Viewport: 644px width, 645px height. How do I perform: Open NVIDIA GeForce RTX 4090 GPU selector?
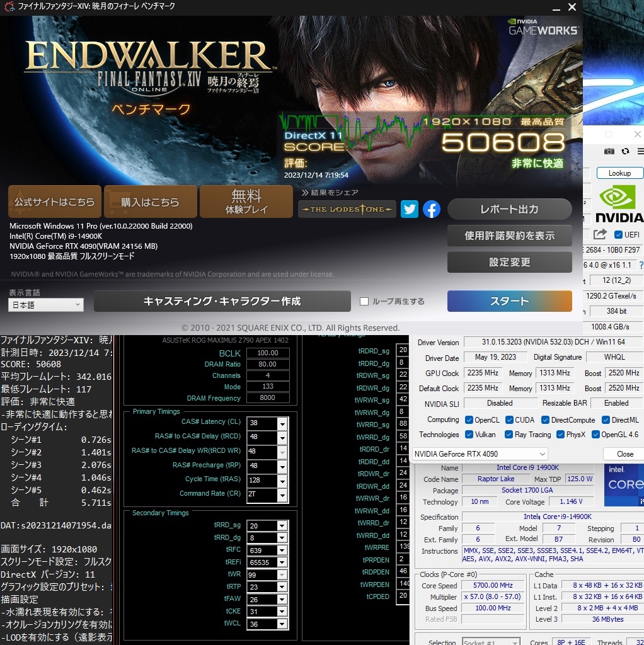click(x=480, y=454)
